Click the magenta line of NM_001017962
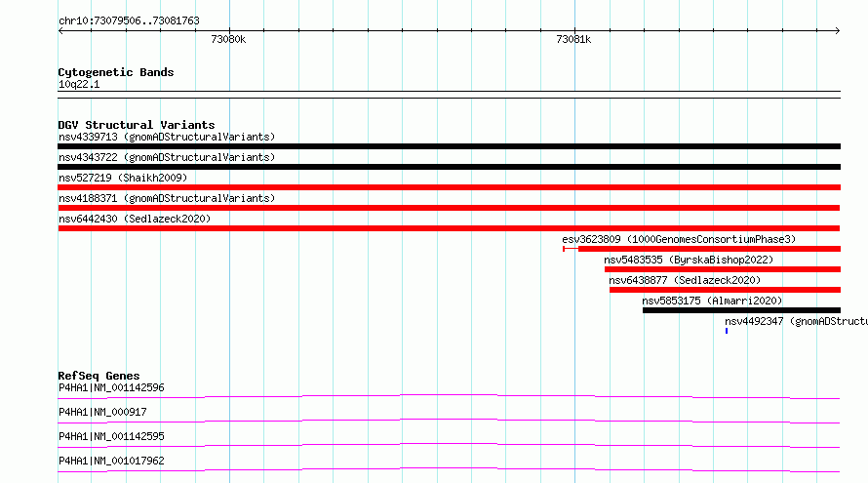 449,469
